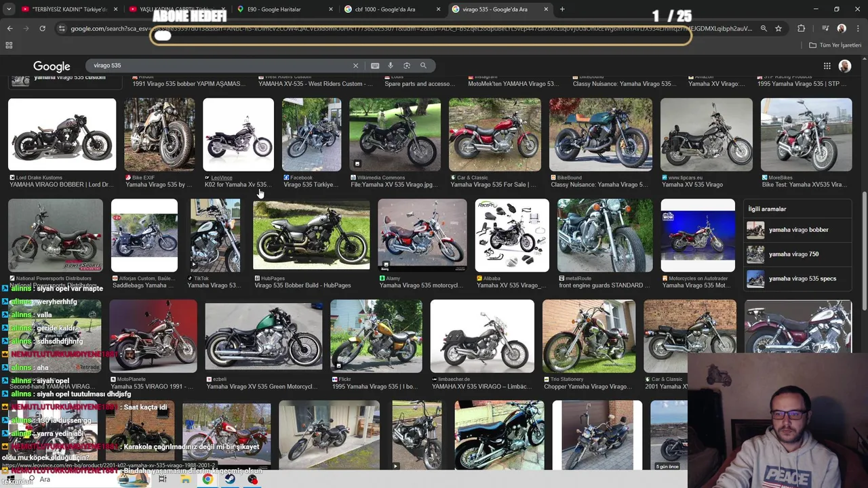
Task: Click the browser address bar URL
Action: [411, 28]
